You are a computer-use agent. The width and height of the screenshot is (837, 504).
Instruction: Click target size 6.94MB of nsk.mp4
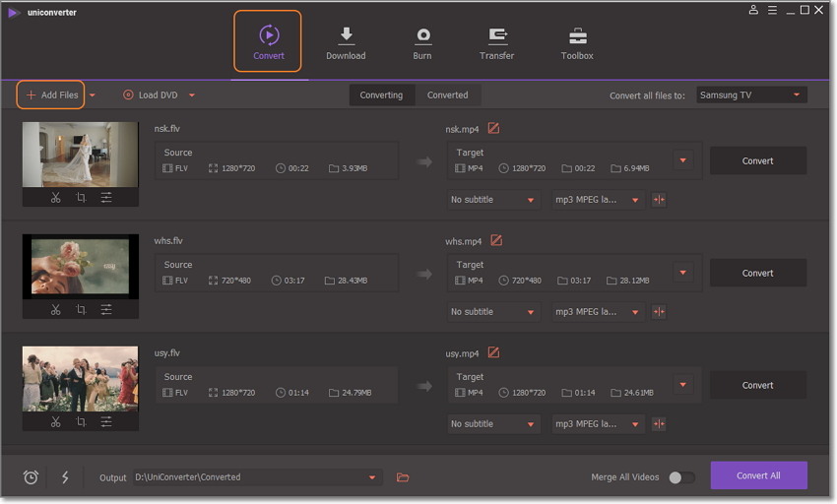tap(636, 168)
